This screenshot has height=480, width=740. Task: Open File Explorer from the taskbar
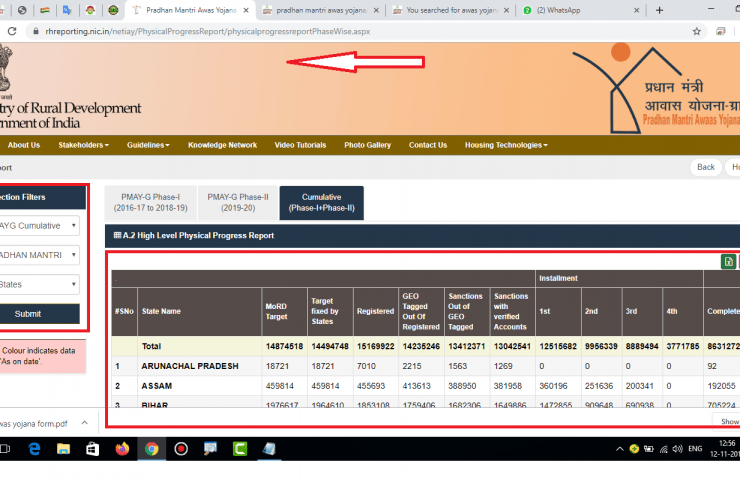pyautogui.click(x=63, y=449)
